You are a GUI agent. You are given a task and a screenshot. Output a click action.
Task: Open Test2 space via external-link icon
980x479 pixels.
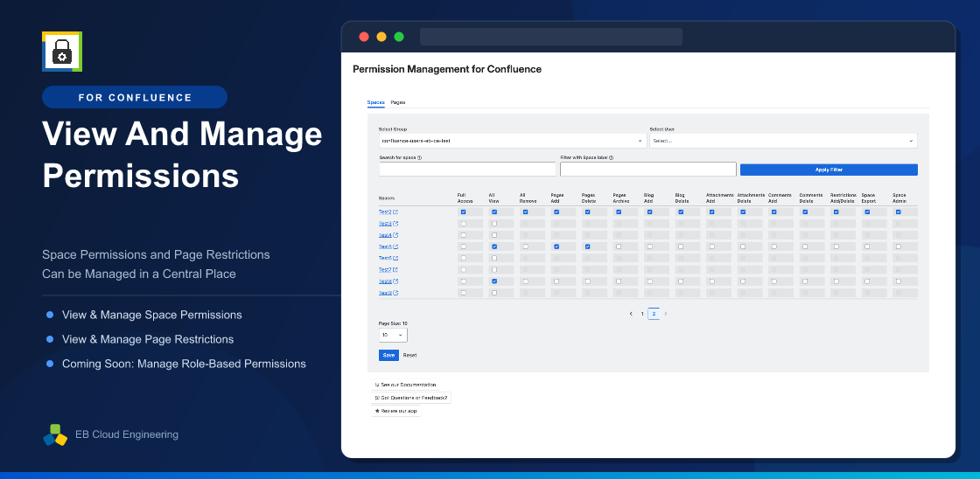(x=395, y=212)
